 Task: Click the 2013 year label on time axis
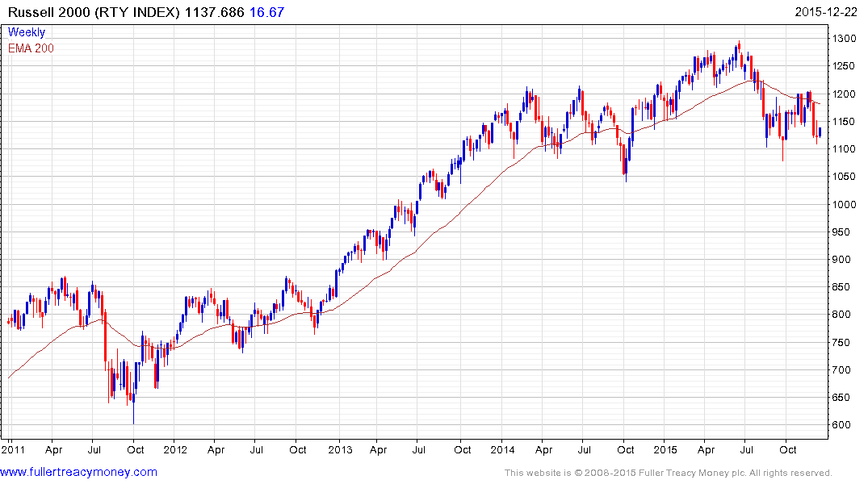(340, 449)
